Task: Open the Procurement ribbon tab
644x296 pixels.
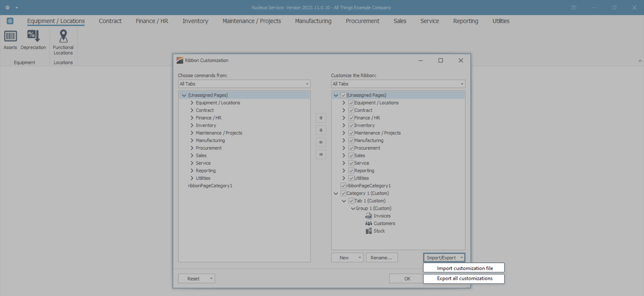Action: [x=363, y=21]
